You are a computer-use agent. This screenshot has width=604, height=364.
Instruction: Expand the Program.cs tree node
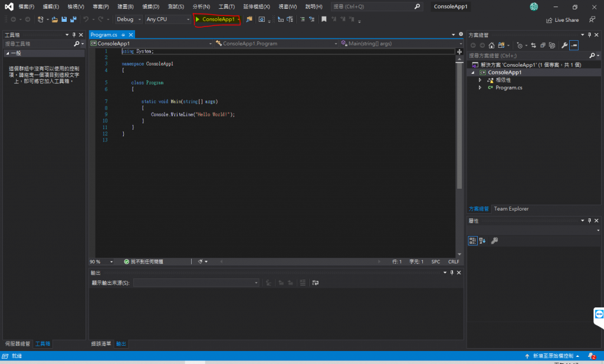coord(480,88)
